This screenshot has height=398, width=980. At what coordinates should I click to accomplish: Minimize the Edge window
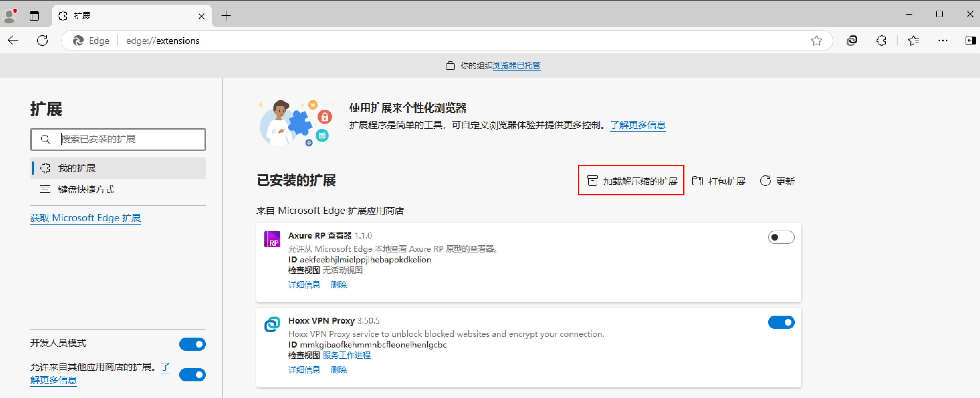909,14
